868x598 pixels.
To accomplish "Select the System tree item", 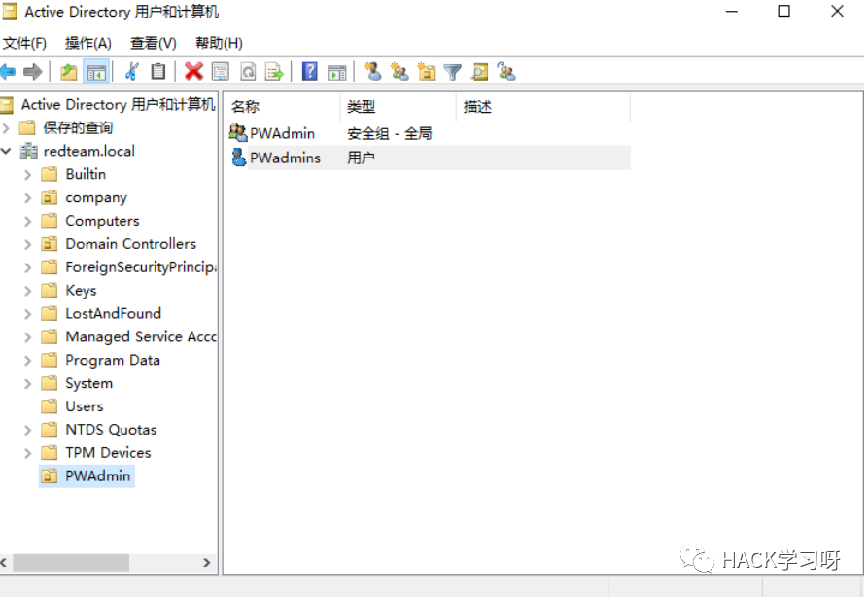I will [89, 384].
